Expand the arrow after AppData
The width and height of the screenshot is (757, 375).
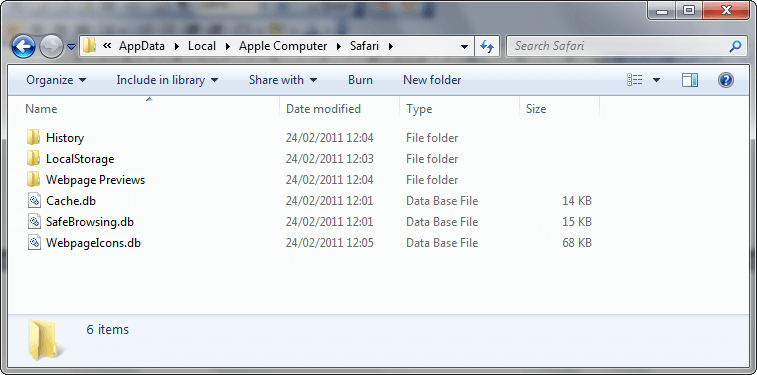tap(176, 46)
